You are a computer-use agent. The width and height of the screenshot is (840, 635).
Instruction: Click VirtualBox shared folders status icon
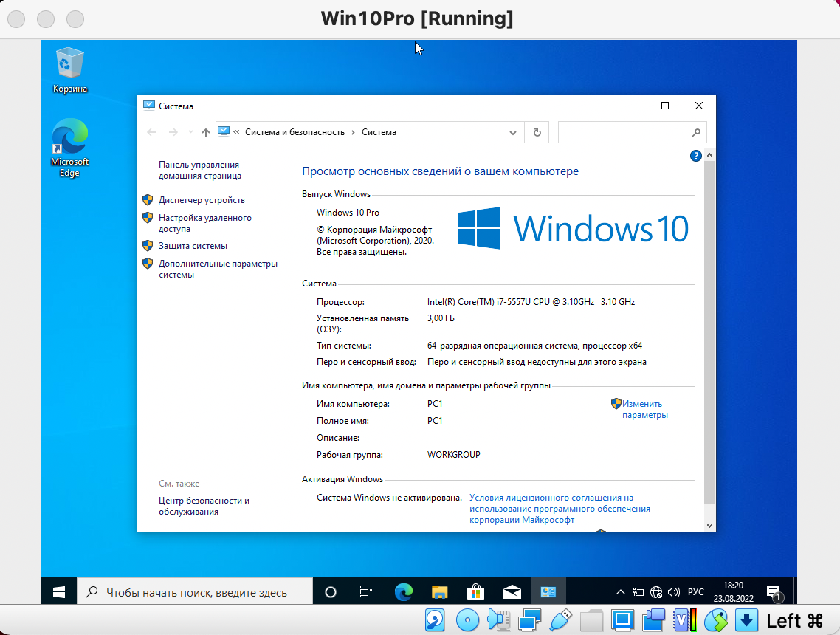(591, 620)
